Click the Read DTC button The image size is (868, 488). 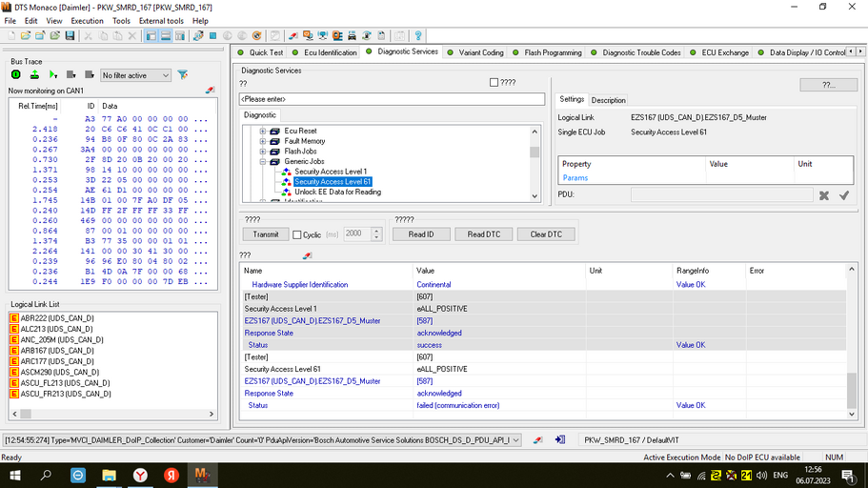tap(483, 234)
